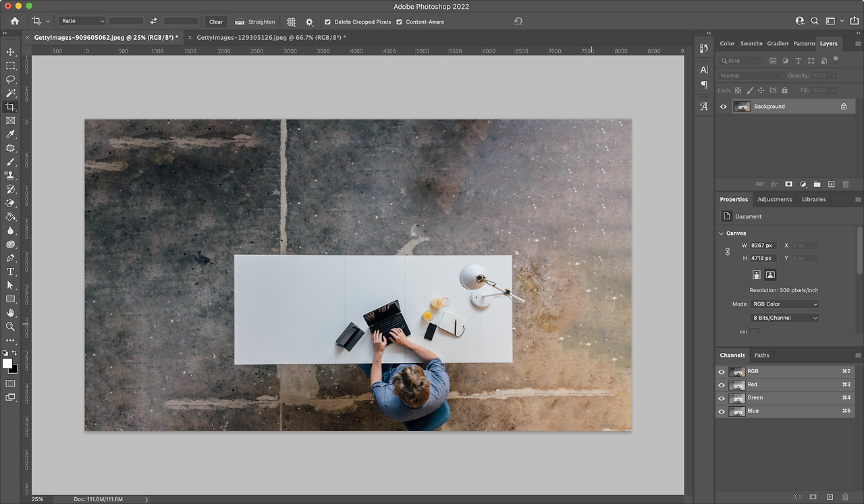Open the crop Ratio preset dropdown
The image size is (864, 504).
pos(82,22)
